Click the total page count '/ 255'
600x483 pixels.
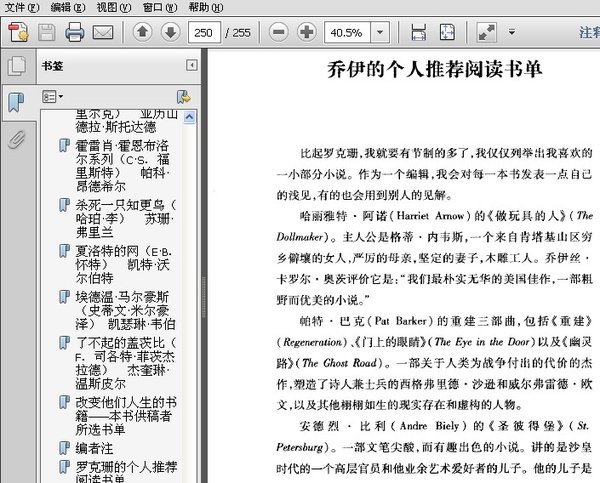(x=238, y=33)
